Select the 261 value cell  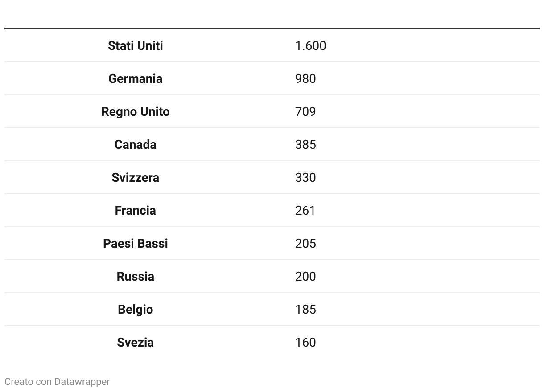click(305, 211)
